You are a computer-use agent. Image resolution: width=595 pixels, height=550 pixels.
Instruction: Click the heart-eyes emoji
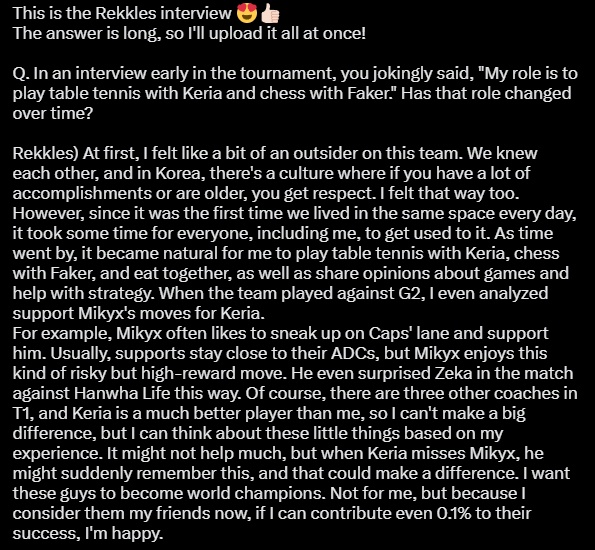[x=246, y=14]
